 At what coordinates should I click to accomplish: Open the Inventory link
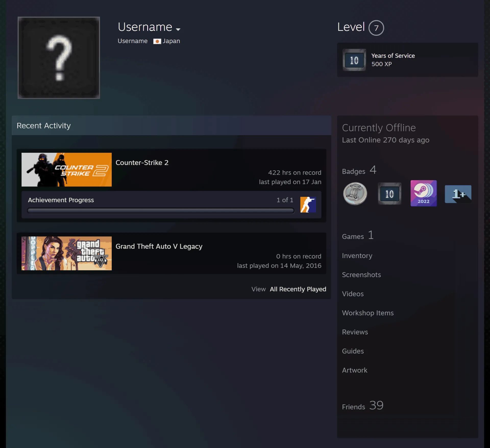pos(357,255)
